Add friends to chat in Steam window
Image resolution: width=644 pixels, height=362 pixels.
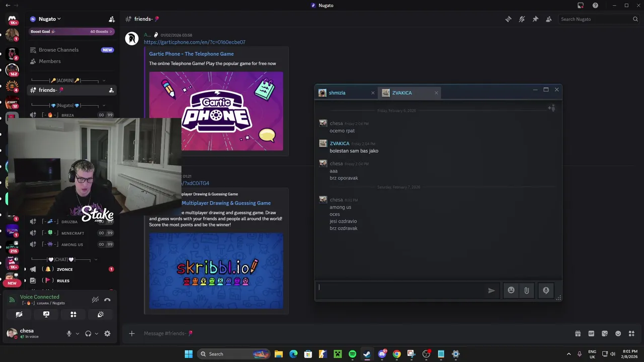(x=551, y=108)
